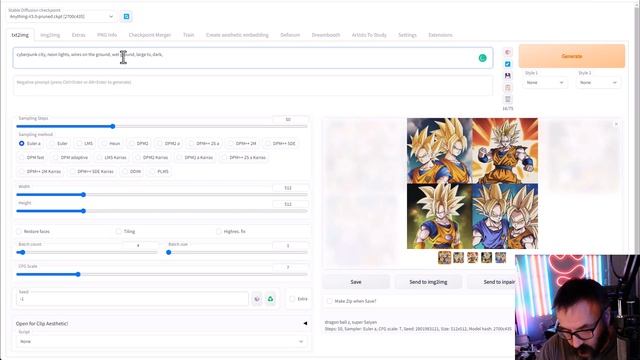Pick the DPM adaptive sampler

70,158
